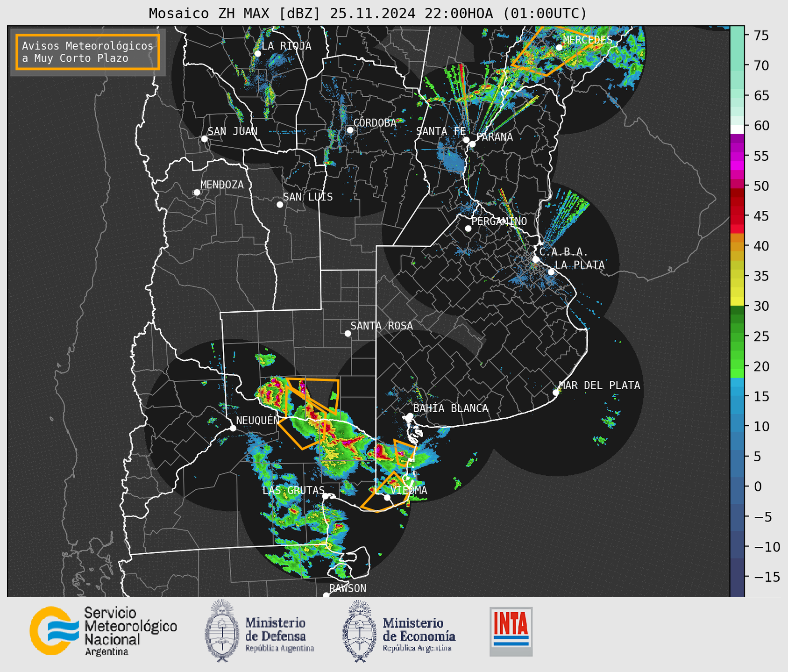Click the NEUQUÉN city marker
The height and width of the screenshot is (672, 788).
[x=233, y=428]
